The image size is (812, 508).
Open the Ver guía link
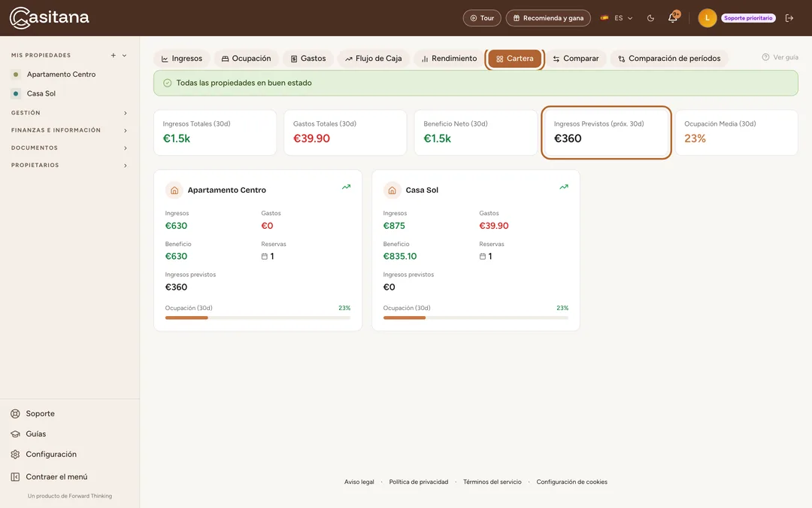point(780,57)
